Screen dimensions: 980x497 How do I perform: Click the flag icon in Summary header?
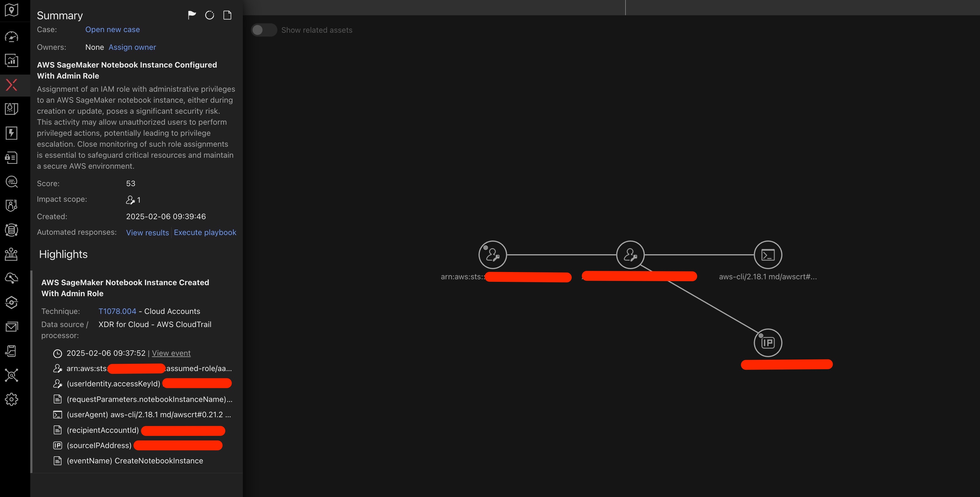pos(192,15)
